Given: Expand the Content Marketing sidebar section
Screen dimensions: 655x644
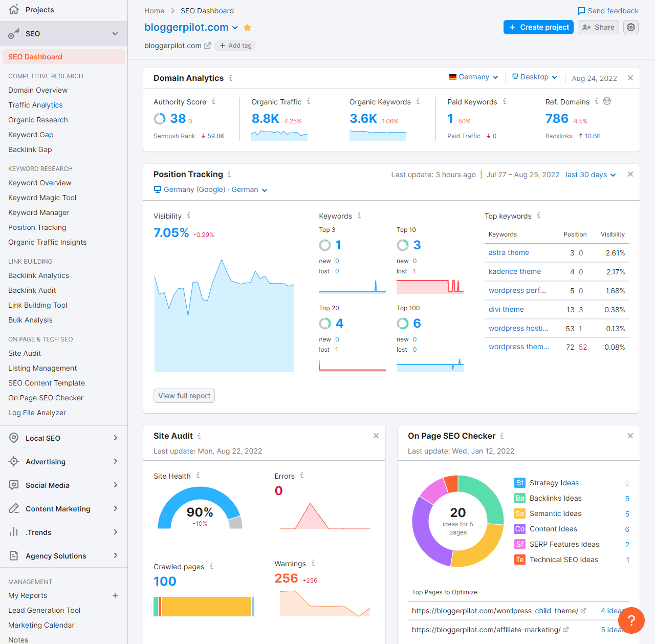Looking at the screenshot, I should 63,509.
